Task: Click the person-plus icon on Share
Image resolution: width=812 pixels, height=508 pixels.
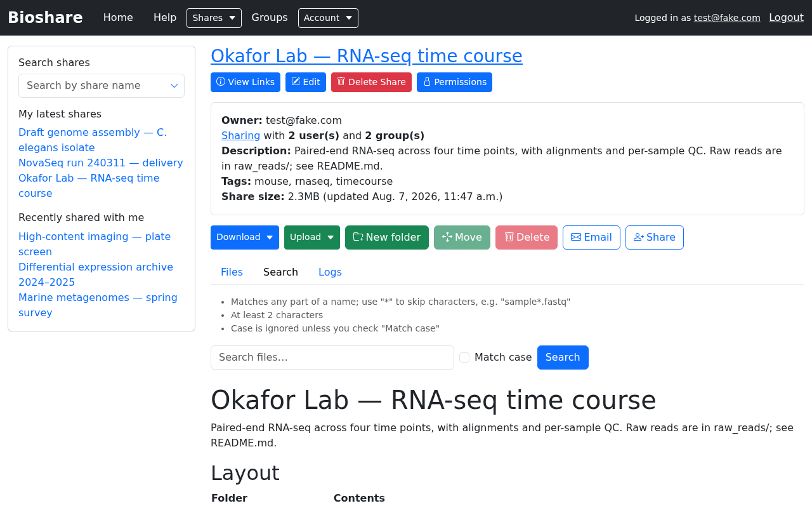Action: 639,237
